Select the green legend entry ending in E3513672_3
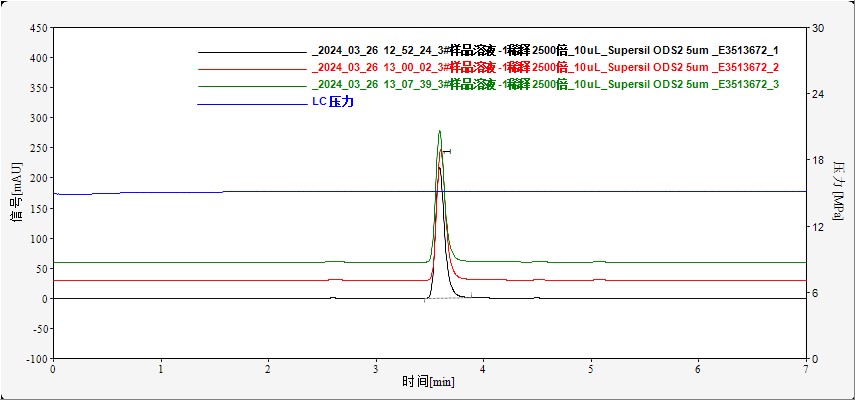This screenshot has width=855, height=400. pyautogui.click(x=545, y=84)
